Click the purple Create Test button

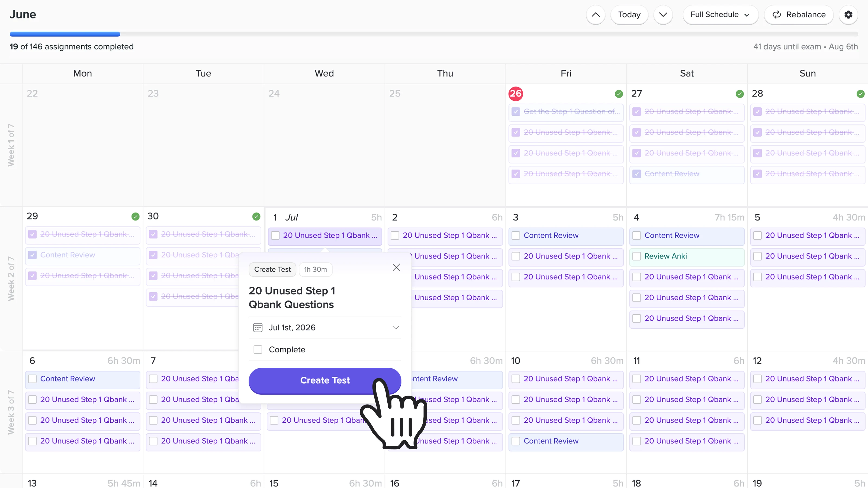pyautogui.click(x=325, y=381)
